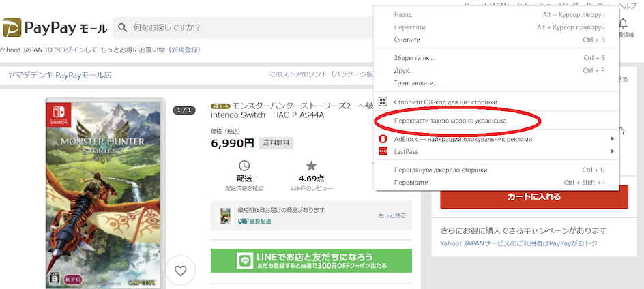Click the red add to cart button
The width and height of the screenshot is (644, 289).
pyautogui.click(x=534, y=197)
